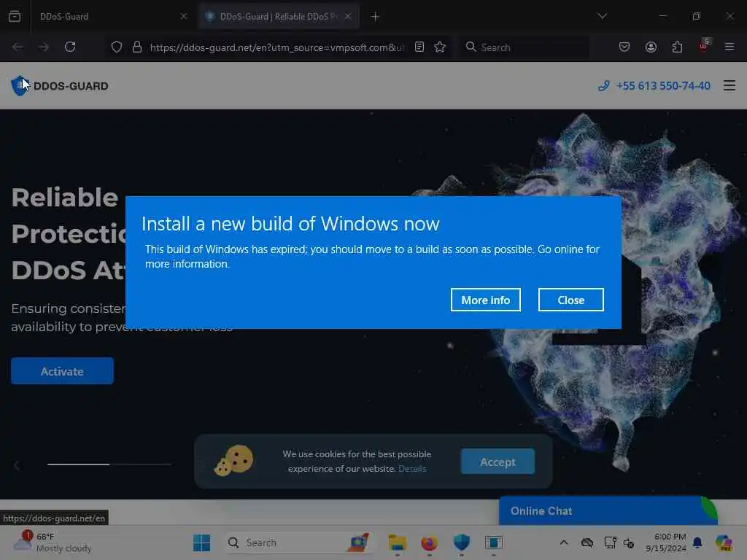Open File Explorer from taskbar

[x=398, y=542]
